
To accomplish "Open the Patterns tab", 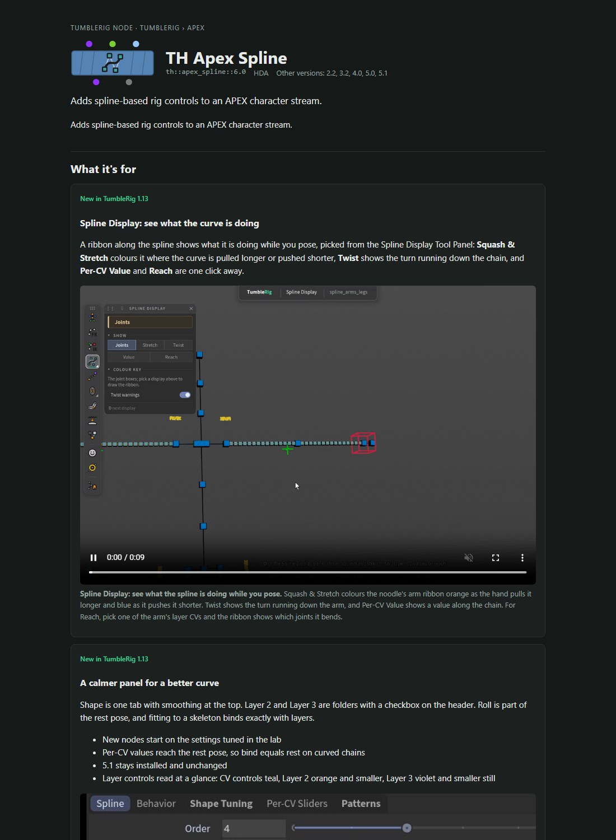I will coord(361,804).
